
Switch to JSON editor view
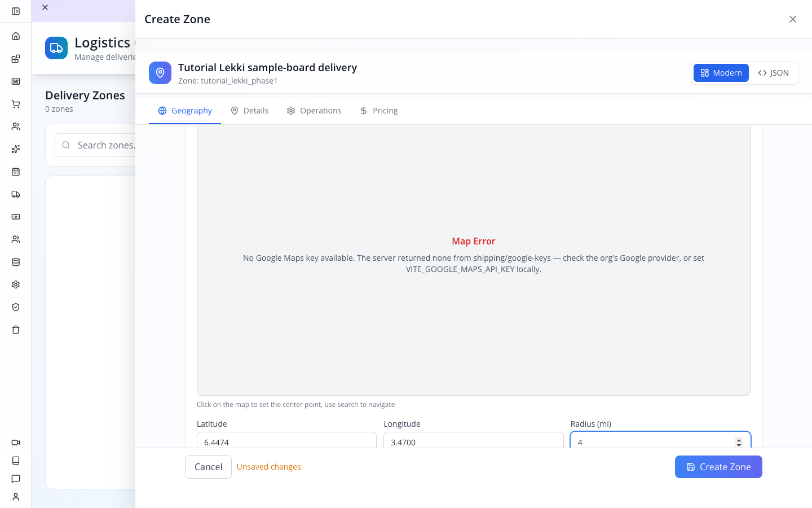pos(773,73)
